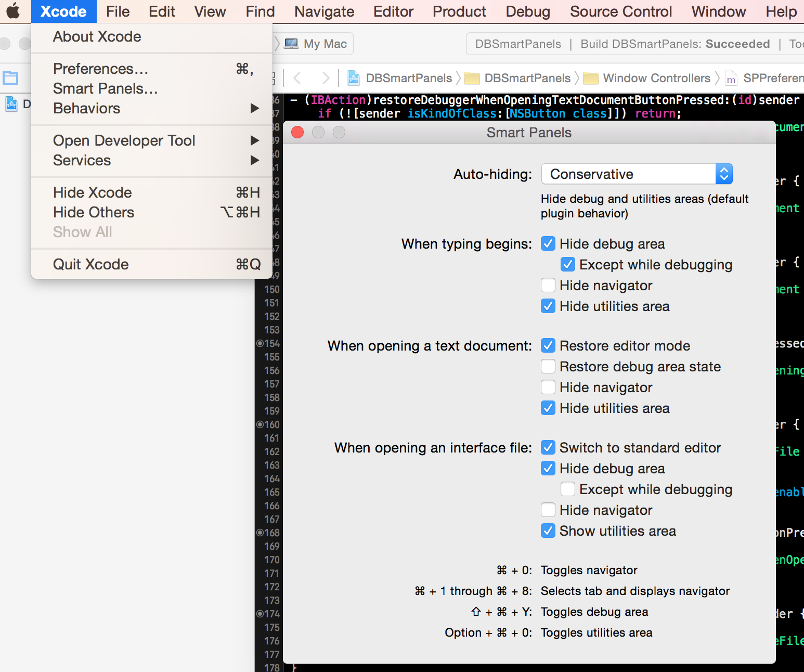Enable Hide navigator for text document
The width and height of the screenshot is (804, 672).
pos(548,387)
